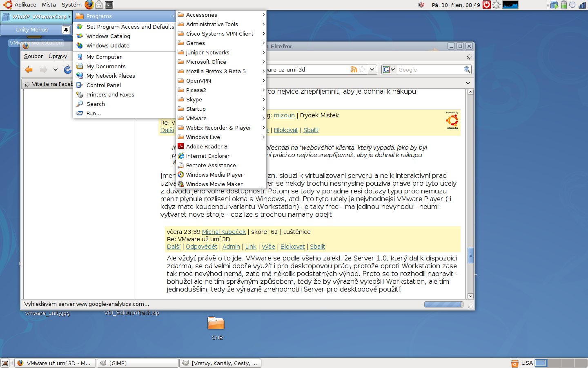Screen dimensions: 588x368
Task: Click the Odpovědět reply link
Action: coord(201,247)
